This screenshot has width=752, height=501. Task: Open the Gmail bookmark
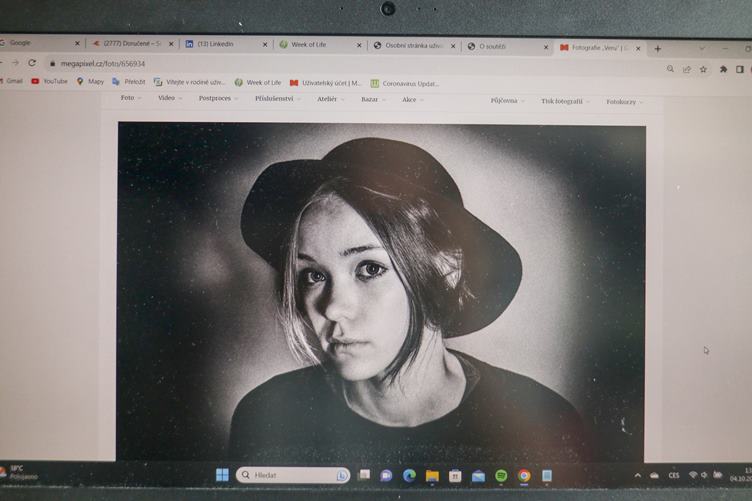pos(11,81)
